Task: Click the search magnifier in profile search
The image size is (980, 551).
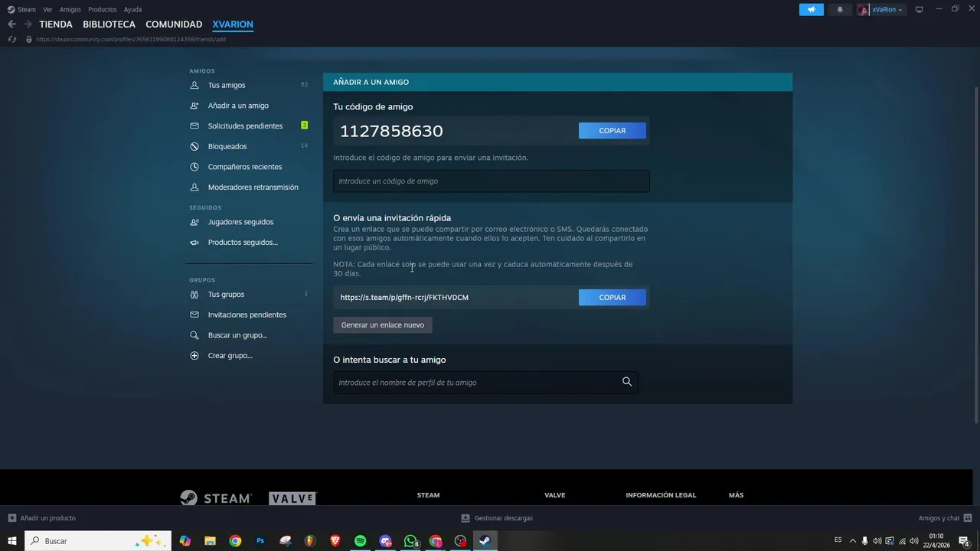Action: 627,382
